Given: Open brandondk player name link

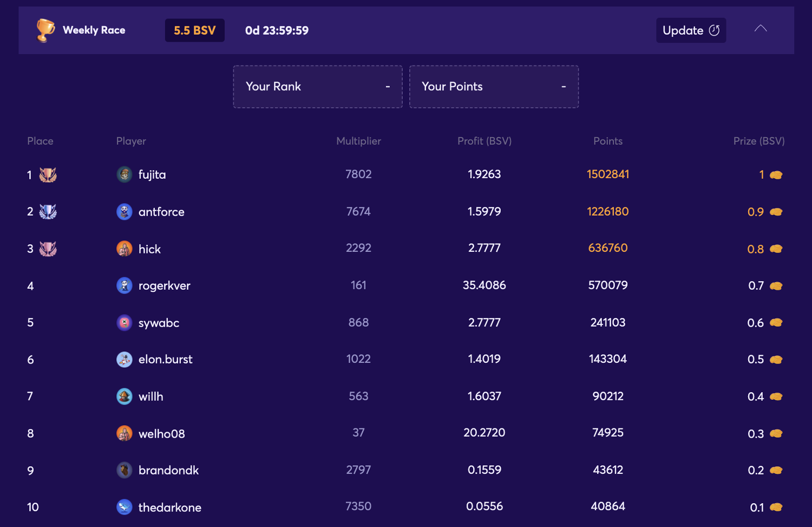Looking at the screenshot, I should (x=168, y=470).
